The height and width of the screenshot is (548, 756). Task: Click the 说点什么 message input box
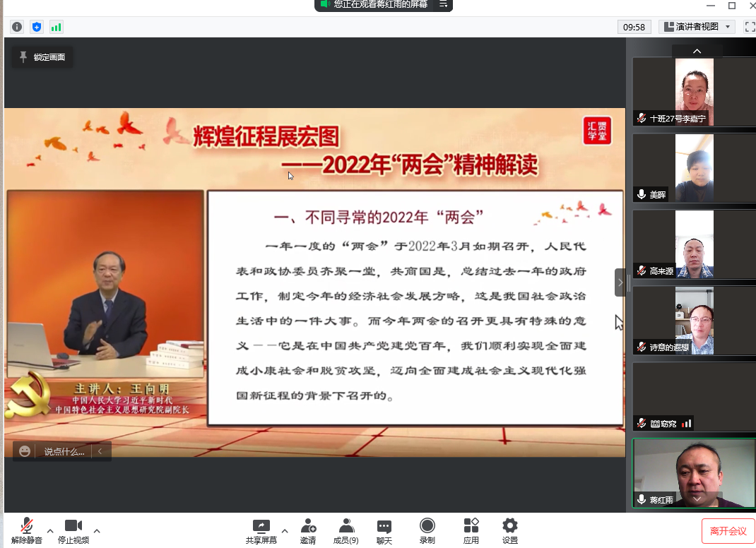point(64,451)
